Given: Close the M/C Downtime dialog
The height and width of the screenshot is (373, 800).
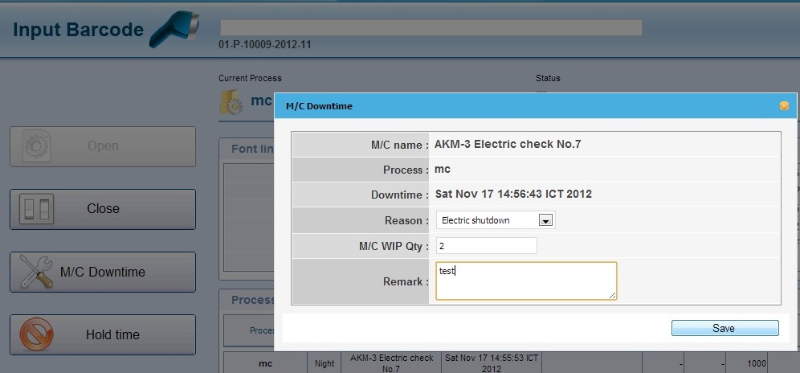Looking at the screenshot, I should pyautogui.click(x=784, y=106).
